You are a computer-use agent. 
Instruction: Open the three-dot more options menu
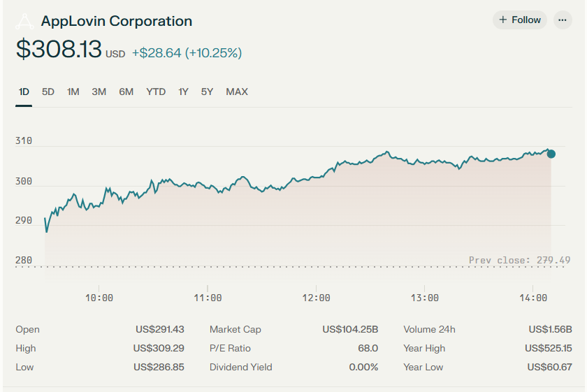click(563, 20)
